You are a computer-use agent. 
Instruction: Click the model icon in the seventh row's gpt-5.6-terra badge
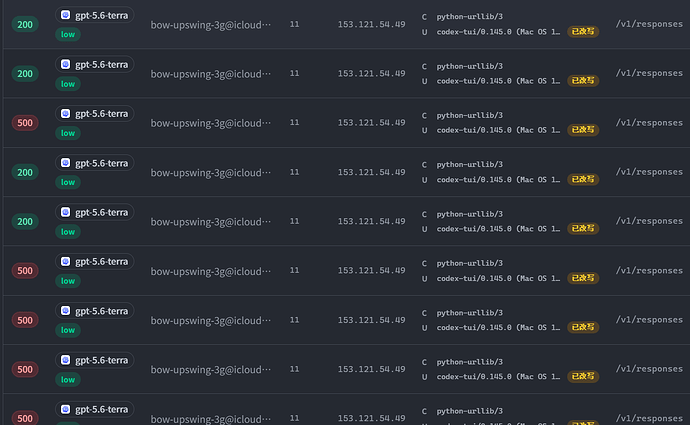(x=66, y=311)
